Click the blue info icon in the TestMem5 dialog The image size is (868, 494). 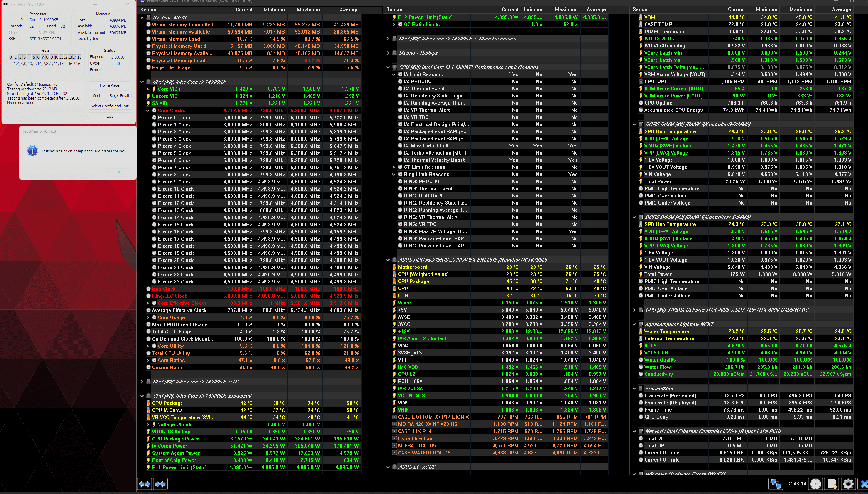[32, 151]
